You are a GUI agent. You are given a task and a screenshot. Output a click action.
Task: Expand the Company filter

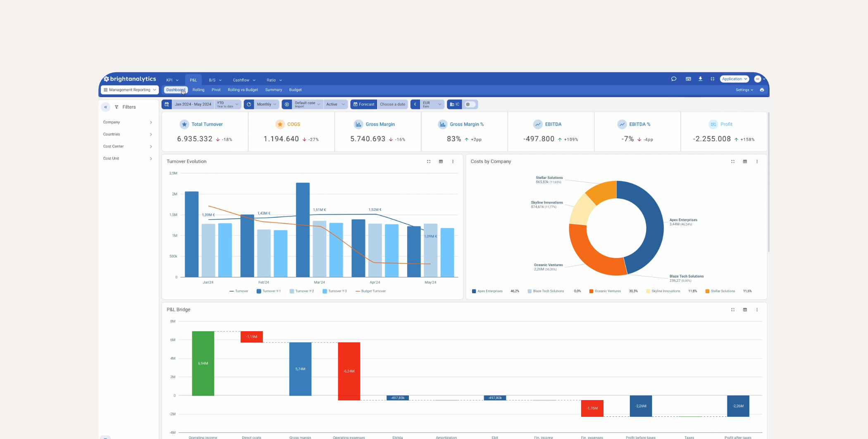point(127,122)
